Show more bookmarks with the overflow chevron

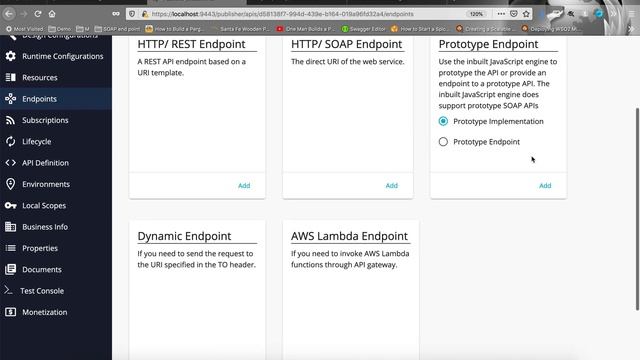(x=631, y=29)
